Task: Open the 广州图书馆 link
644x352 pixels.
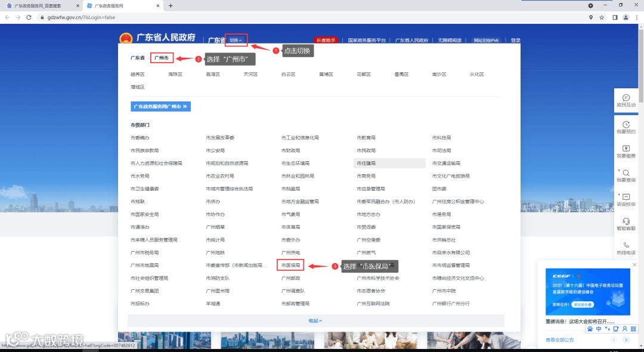Action: 218,291
